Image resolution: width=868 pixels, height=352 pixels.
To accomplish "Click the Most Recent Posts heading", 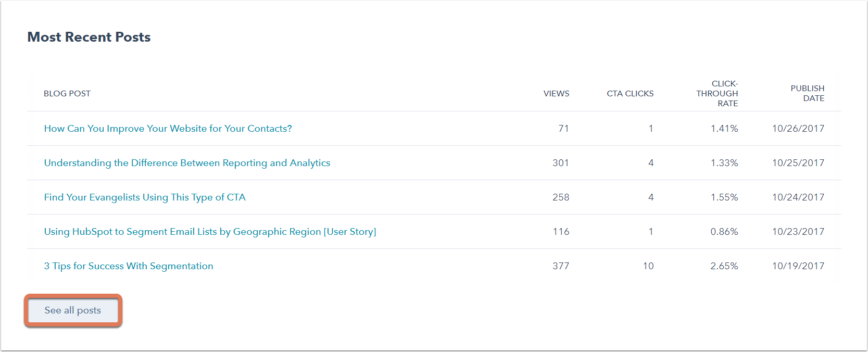I will [x=89, y=37].
